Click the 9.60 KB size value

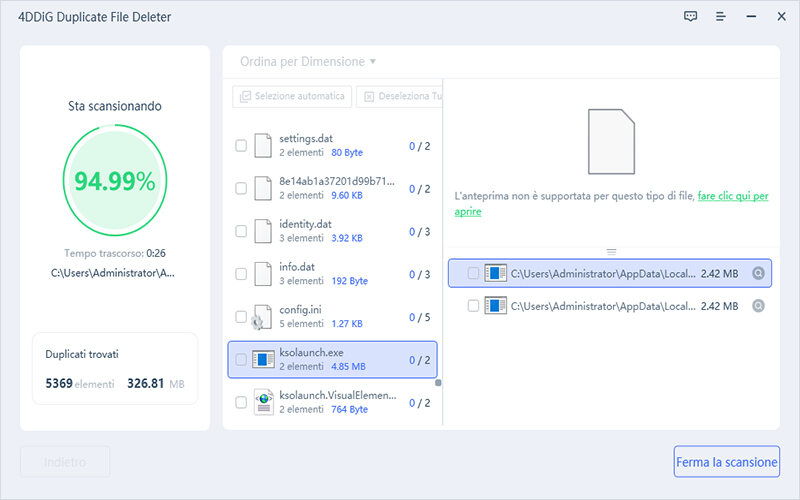coord(347,195)
